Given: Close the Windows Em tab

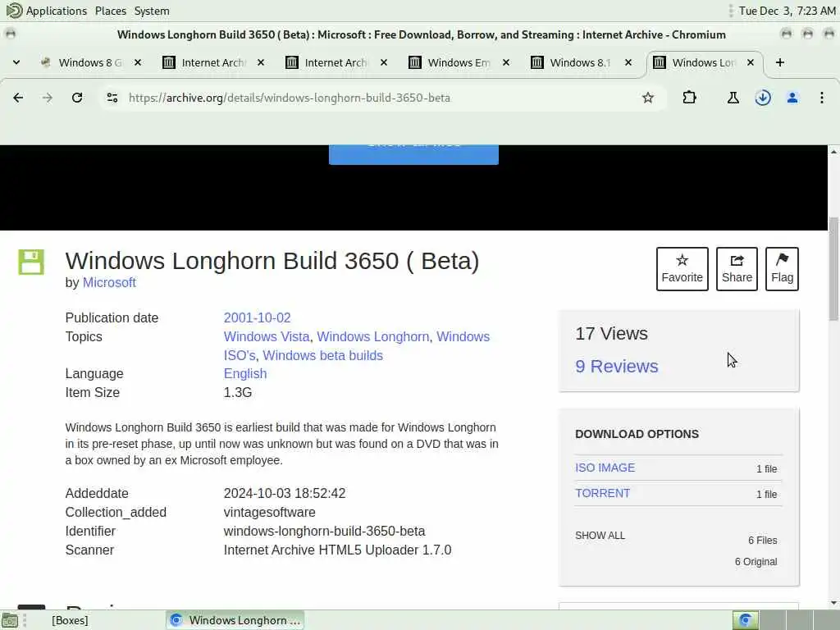Looking at the screenshot, I should pos(505,62).
